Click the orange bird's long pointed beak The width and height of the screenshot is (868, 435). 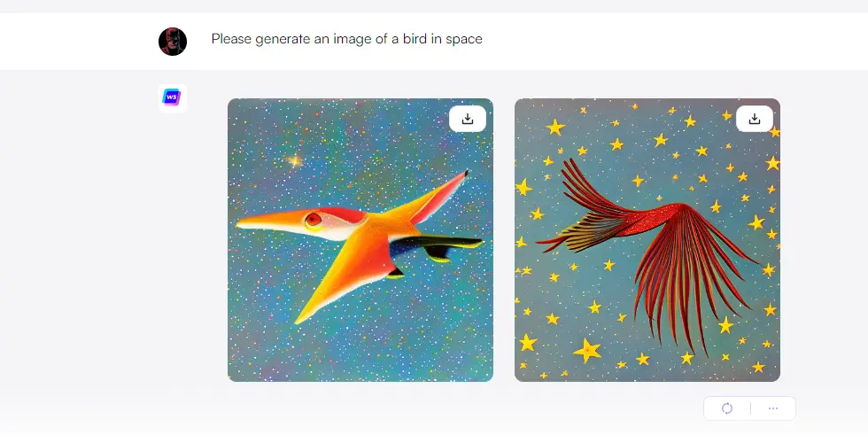point(268,221)
